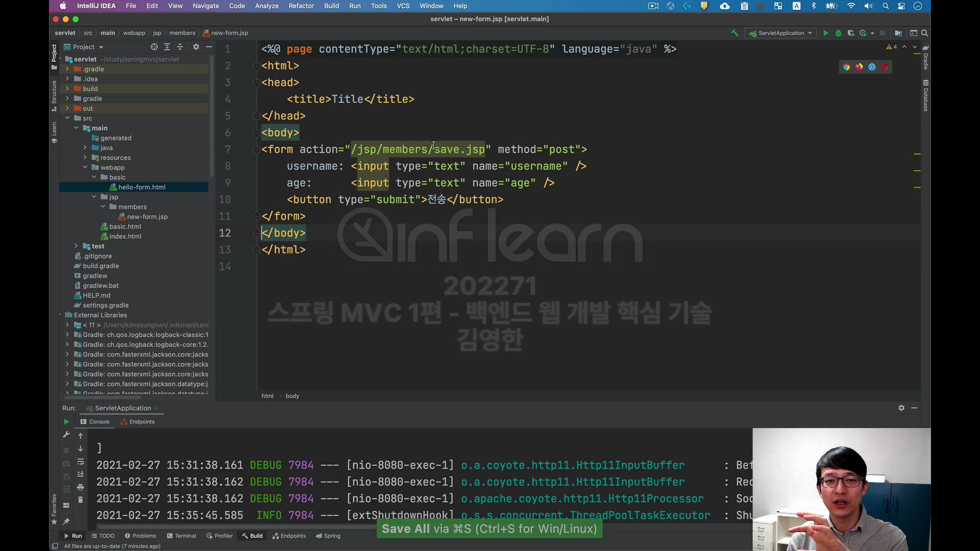Clear console trash icon
Screen dimensions: 980x551
[x=80, y=500]
